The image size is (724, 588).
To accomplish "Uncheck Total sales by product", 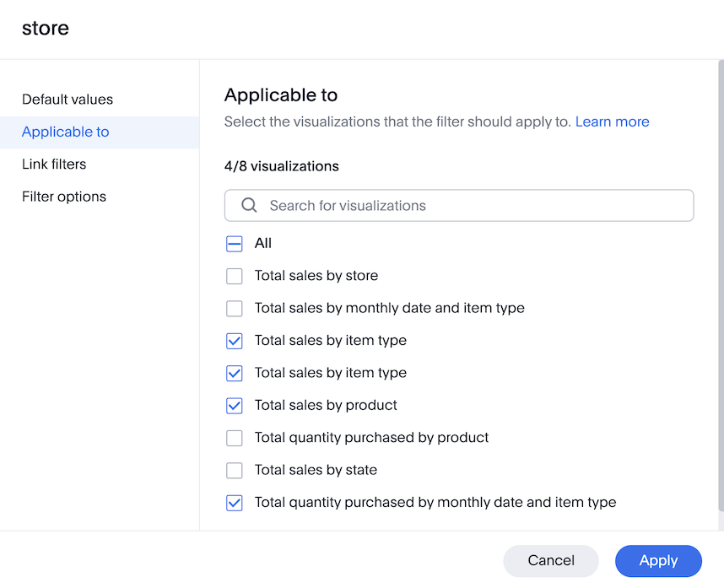I will [x=234, y=405].
